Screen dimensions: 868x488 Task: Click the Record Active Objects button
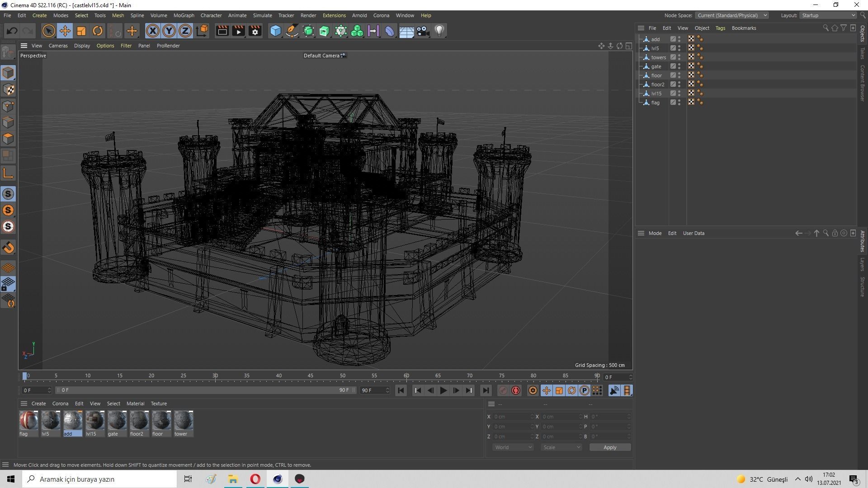[x=503, y=390]
